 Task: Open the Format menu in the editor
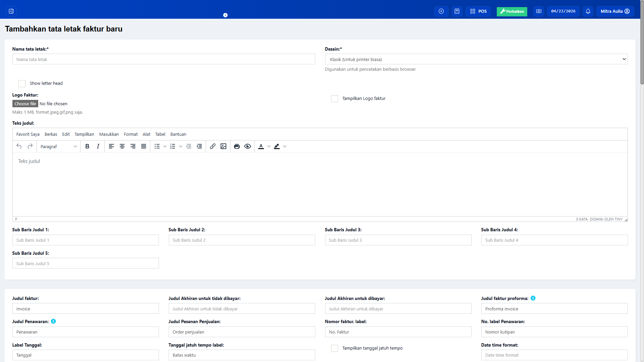click(x=130, y=134)
